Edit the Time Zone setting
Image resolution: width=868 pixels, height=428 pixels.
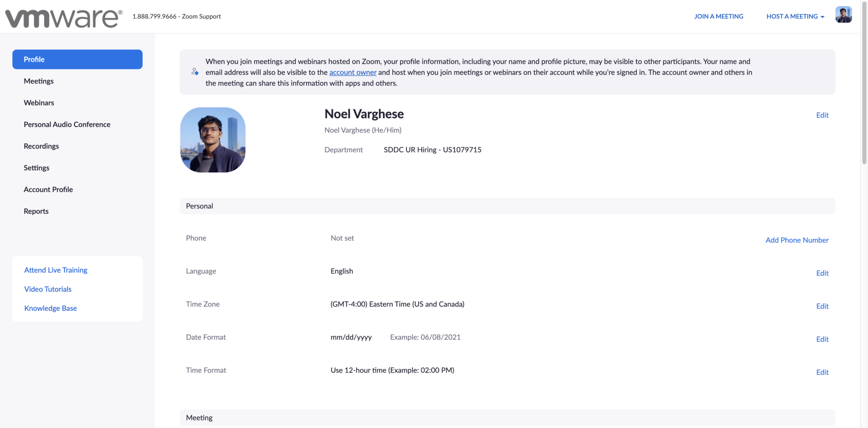822,306
